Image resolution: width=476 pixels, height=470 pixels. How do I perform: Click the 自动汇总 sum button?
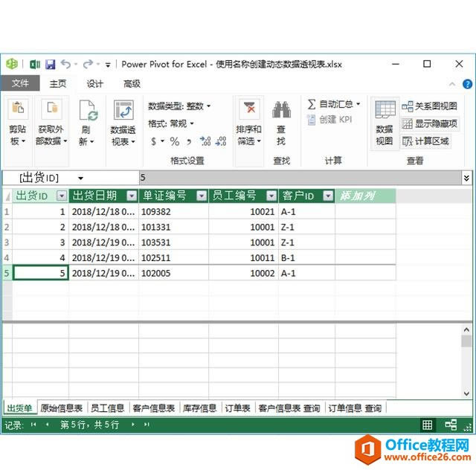coord(330,104)
